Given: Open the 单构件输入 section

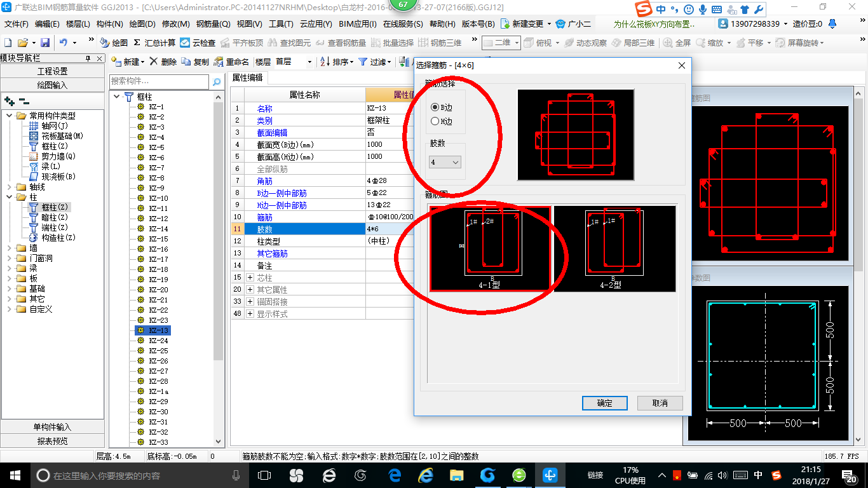Looking at the screenshot, I should pyautogui.click(x=53, y=427).
